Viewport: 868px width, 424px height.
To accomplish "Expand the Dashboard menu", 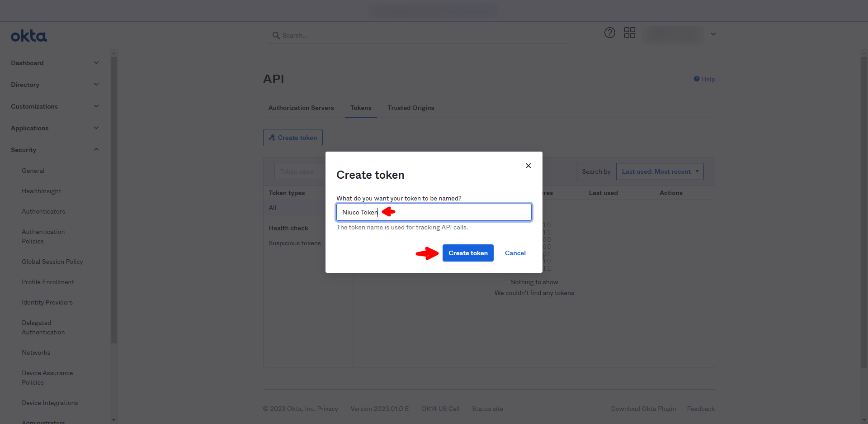I will click(x=55, y=63).
